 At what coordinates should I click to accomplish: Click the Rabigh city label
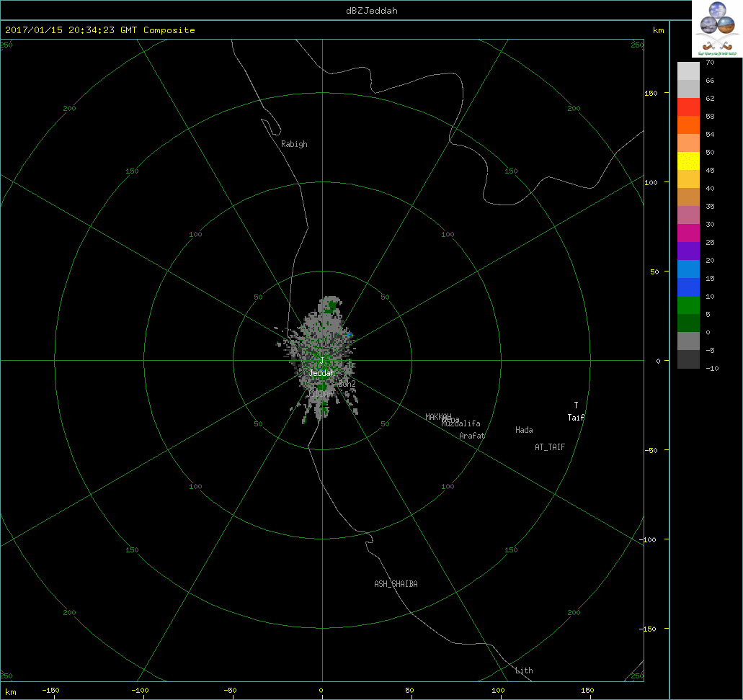tap(294, 144)
